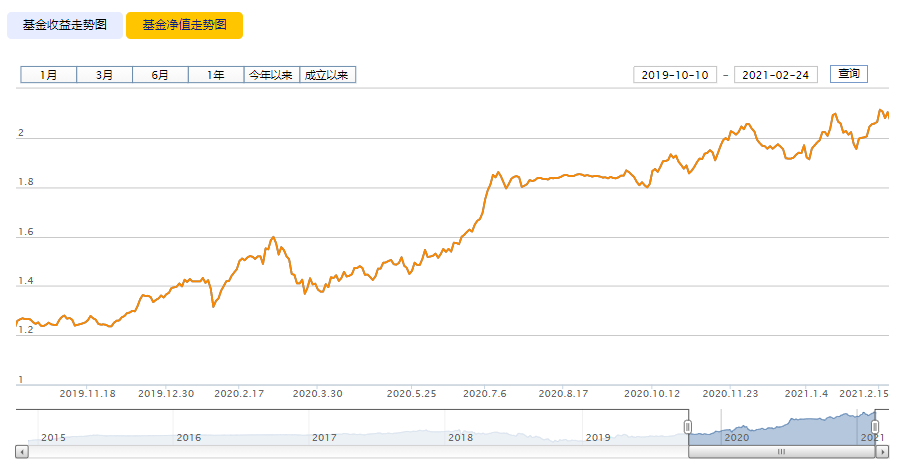This screenshot has height=460, width=904.
Task: Click the 2015 area in navigator timeline
Action: [54, 438]
